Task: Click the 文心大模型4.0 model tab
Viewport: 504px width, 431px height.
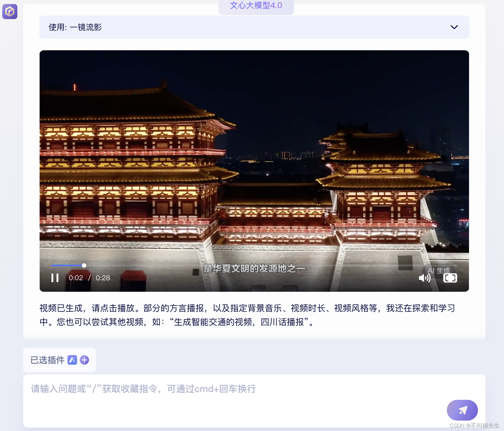Action: pyautogui.click(x=256, y=6)
